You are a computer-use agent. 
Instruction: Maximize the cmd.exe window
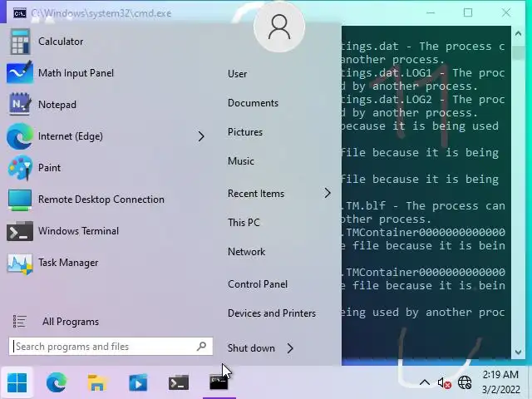pos(468,13)
